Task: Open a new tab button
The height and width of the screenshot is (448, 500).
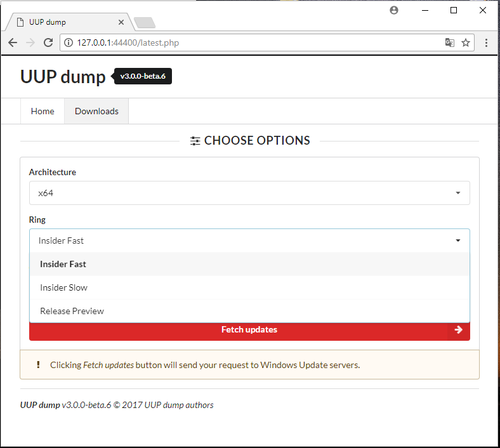Action: (x=145, y=23)
